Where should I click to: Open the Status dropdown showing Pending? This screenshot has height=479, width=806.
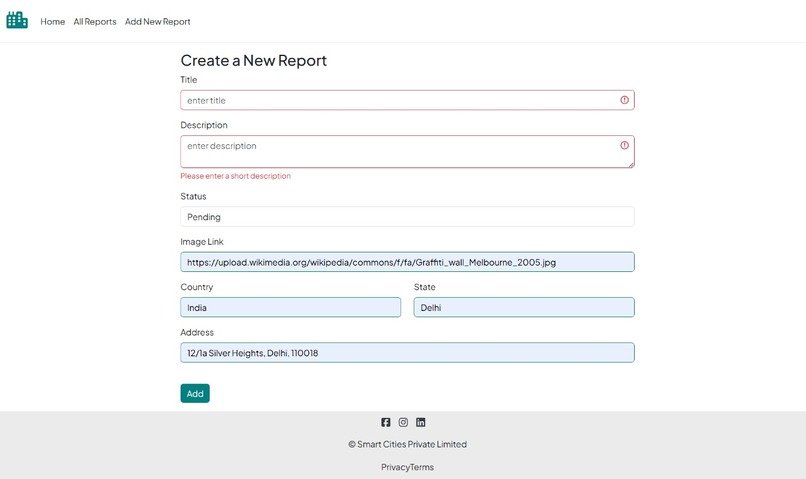pos(407,217)
